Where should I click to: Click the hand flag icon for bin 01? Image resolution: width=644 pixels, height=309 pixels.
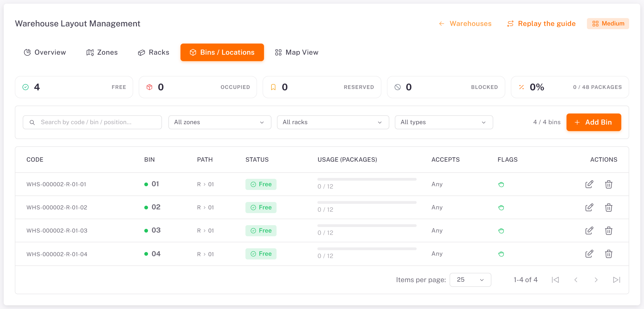(501, 184)
